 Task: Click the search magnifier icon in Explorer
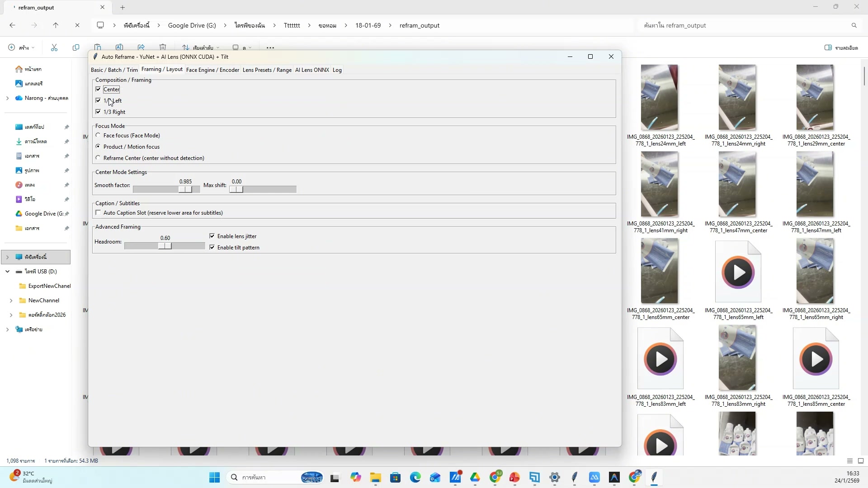click(854, 25)
